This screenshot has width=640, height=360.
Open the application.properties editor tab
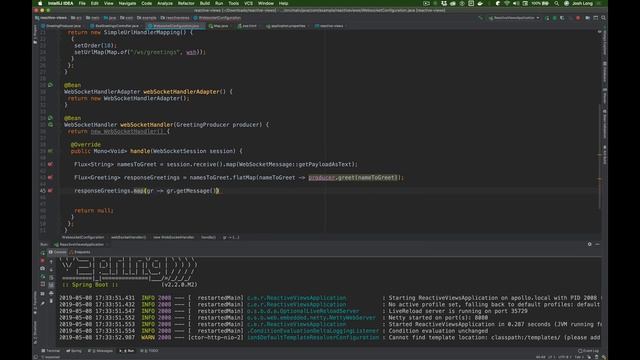pyautogui.click(x=286, y=26)
